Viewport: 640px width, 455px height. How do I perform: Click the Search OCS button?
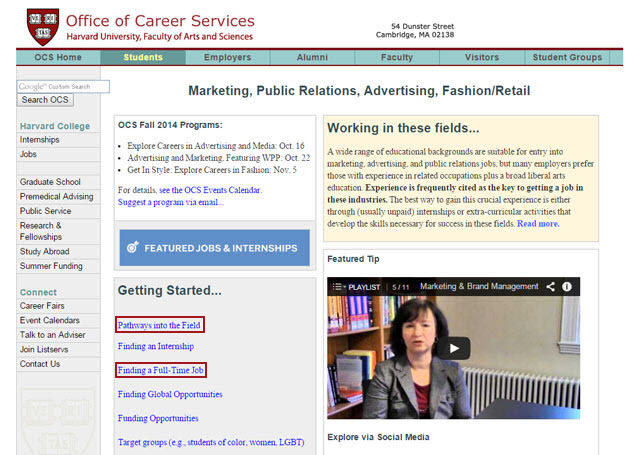click(x=45, y=100)
